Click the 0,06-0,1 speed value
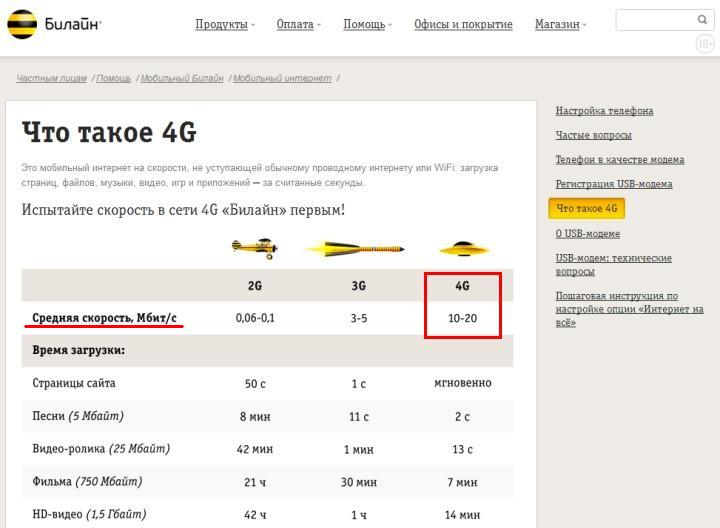 coord(255,318)
